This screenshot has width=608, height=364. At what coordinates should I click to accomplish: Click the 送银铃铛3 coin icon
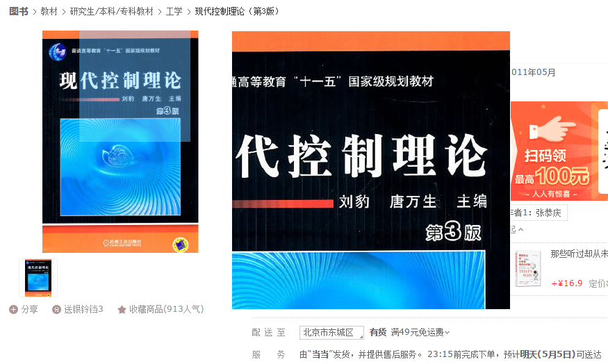click(x=56, y=309)
